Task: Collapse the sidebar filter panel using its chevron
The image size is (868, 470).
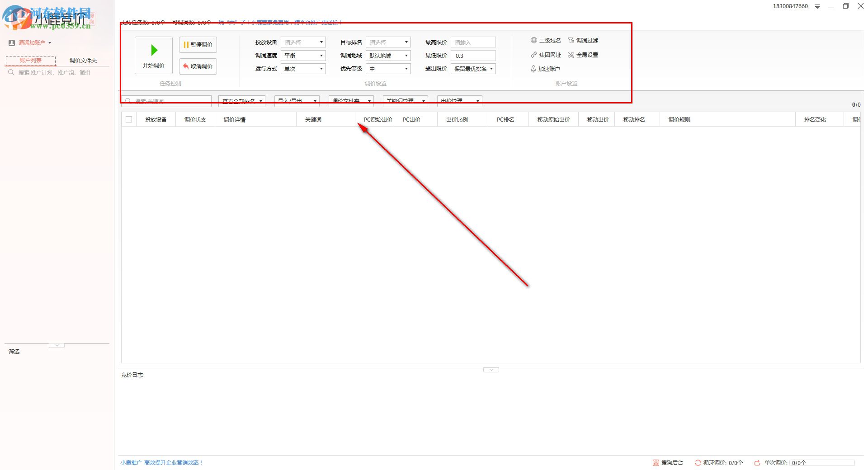Action: [57, 345]
